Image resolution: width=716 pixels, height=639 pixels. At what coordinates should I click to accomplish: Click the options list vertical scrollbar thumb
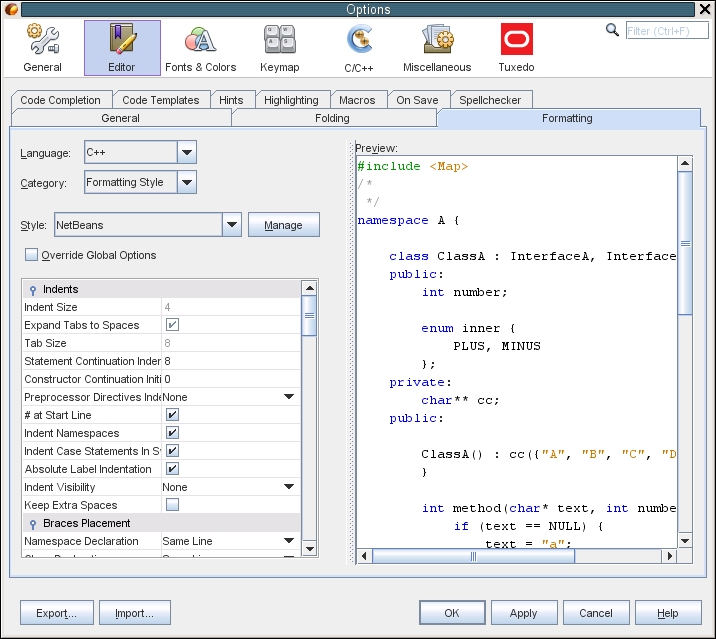click(310, 316)
